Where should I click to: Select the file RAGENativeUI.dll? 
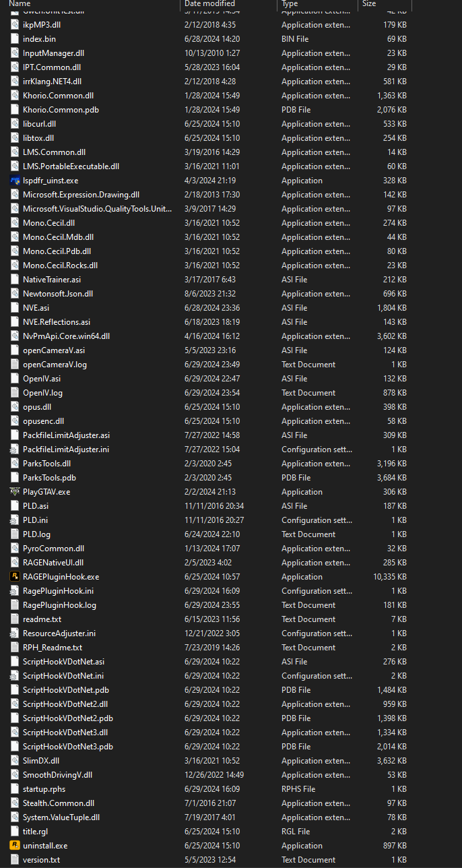(53, 563)
